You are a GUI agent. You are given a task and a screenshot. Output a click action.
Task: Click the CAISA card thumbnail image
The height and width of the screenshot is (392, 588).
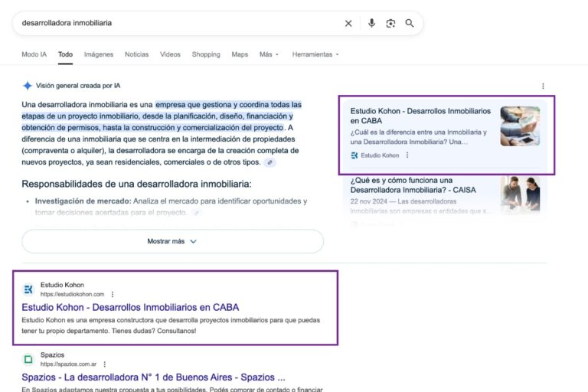[x=520, y=194]
